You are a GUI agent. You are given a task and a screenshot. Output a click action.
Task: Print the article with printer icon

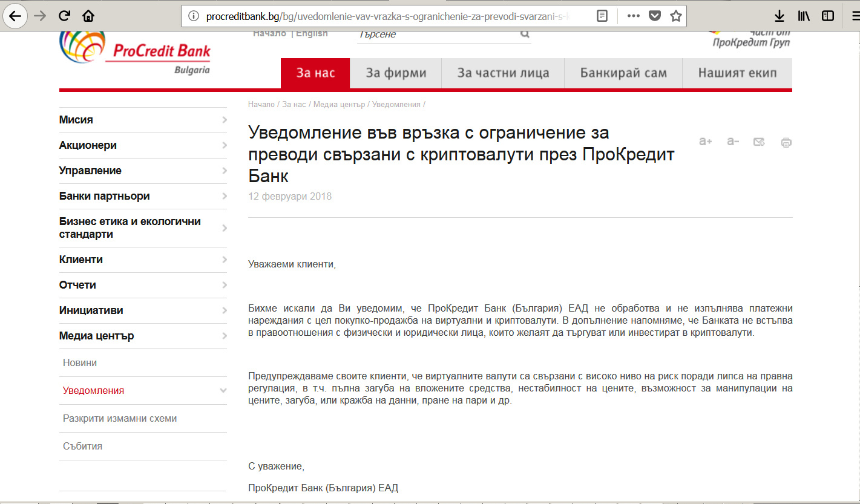786,143
